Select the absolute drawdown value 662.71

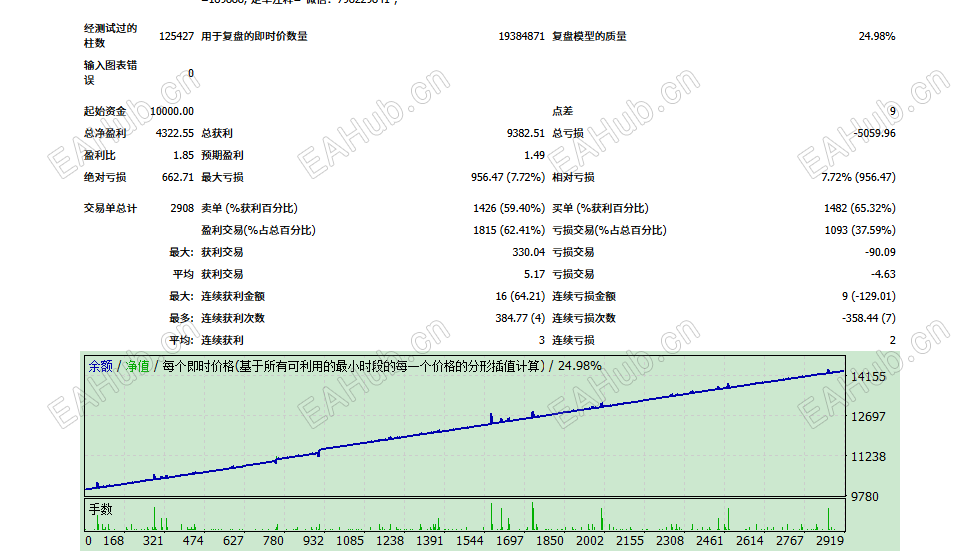pos(177,177)
